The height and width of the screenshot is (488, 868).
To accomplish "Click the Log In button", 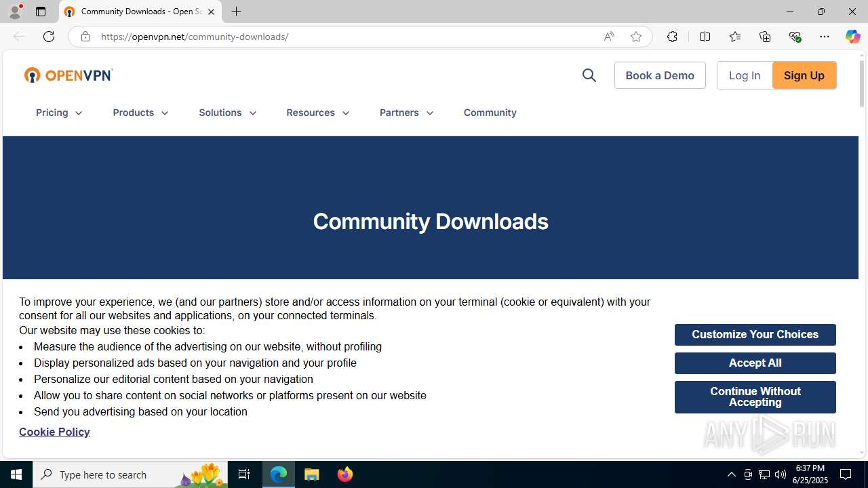I will (745, 75).
